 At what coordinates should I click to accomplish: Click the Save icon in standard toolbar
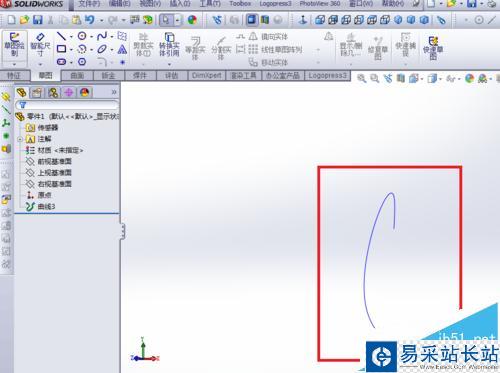coord(37,20)
